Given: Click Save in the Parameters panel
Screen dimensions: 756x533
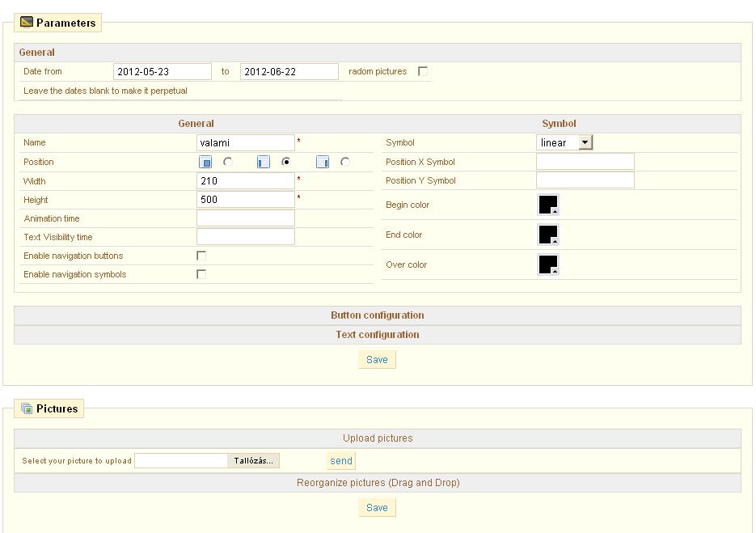Looking at the screenshot, I should tap(377, 360).
